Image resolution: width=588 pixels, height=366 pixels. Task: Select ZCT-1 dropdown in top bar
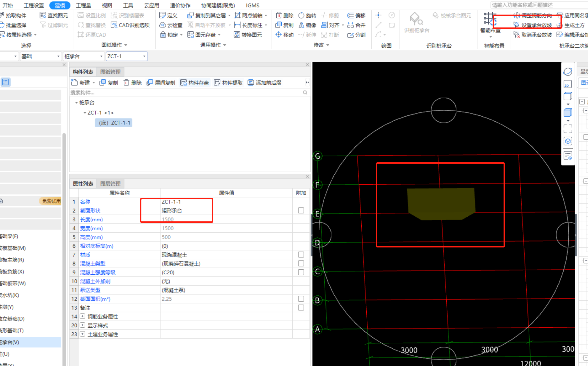[126, 56]
